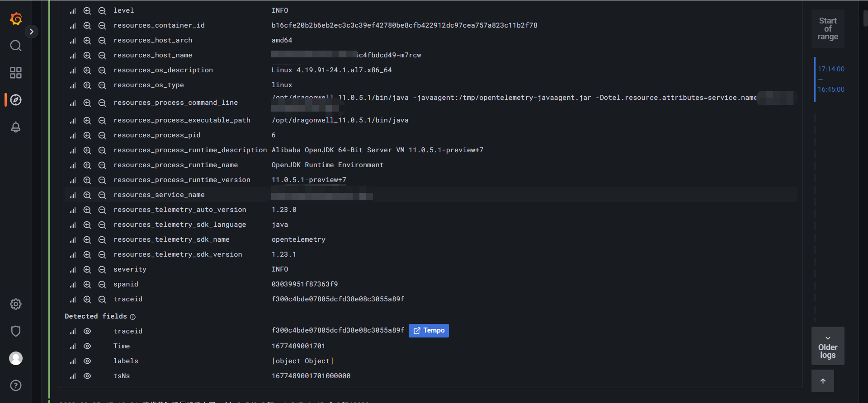
Task: Select the opentelemetry sdk name value
Action: (298, 239)
